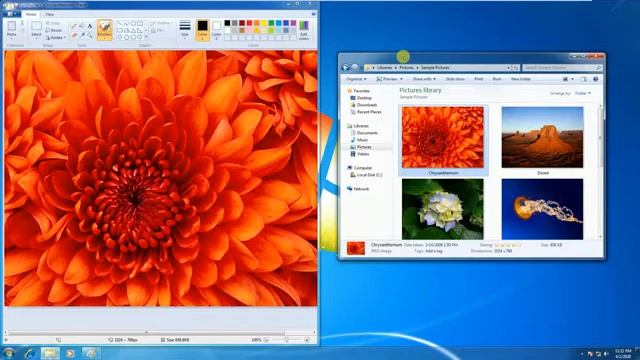Select the Jellyfish picture thumbnail
Viewport: 640px width, 360px height.
point(542,209)
